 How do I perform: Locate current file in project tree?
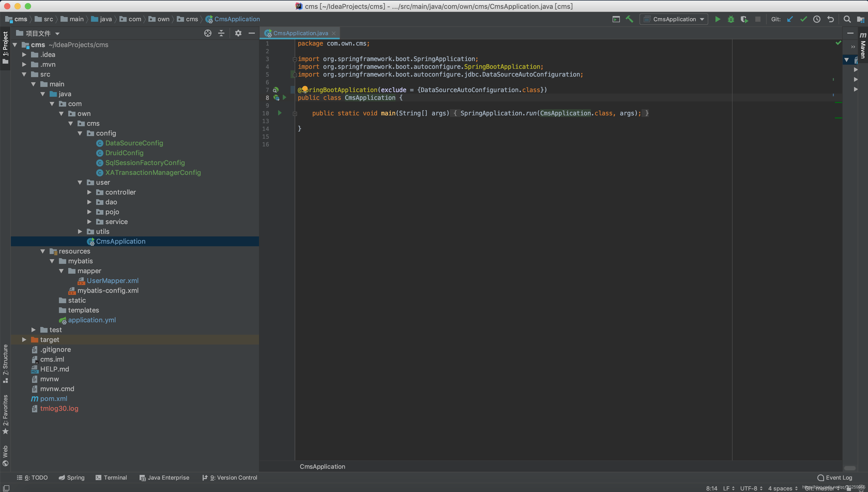208,33
